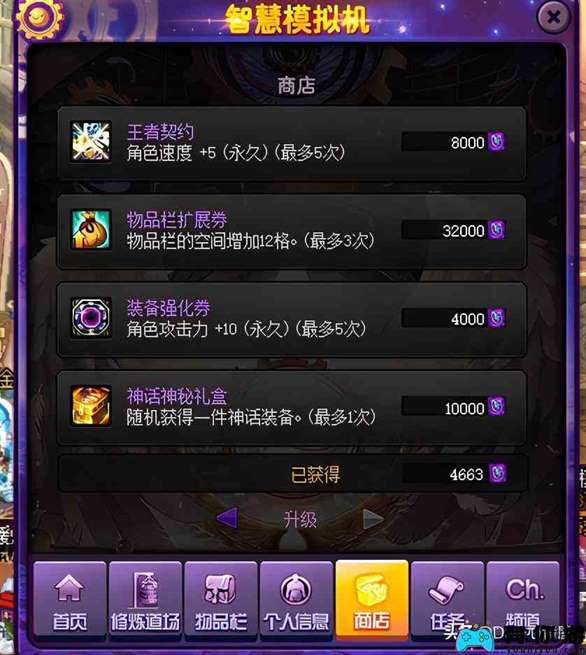This screenshot has width=586, height=655.
Task: Click the coin icon beside 32000
Action: pyautogui.click(x=497, y=230)
